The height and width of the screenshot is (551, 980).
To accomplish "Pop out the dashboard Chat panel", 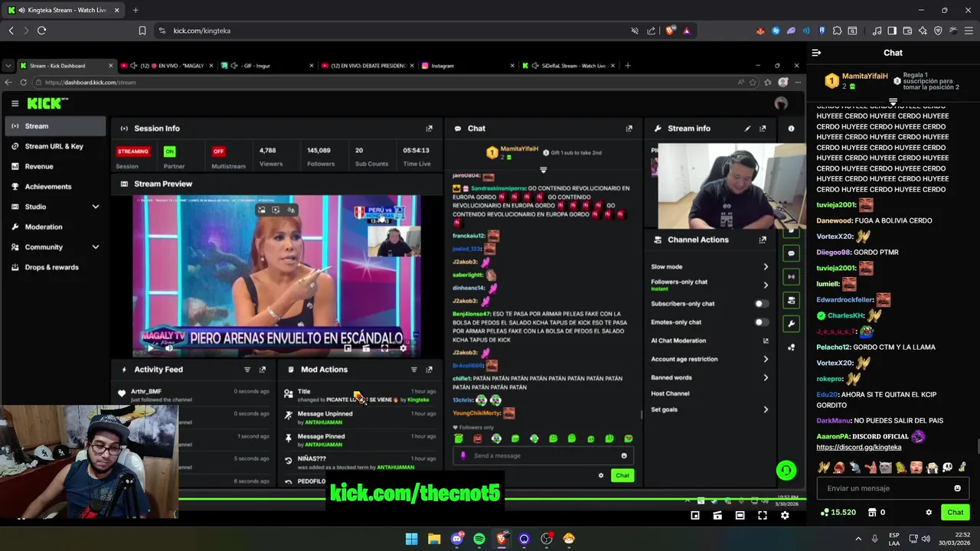I will point(629,129).
